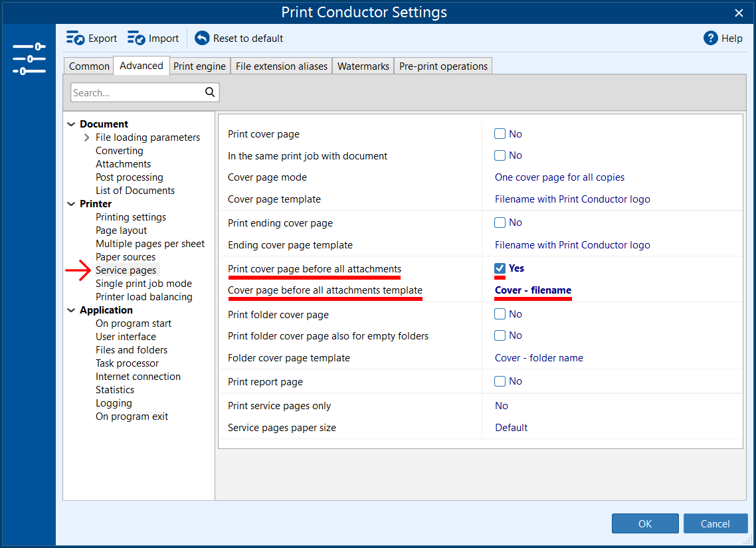Image resolution: width=756 pixels, height=548 pixels.
Task: Expand File loading parameters tree node
Action: coord(87,137)
